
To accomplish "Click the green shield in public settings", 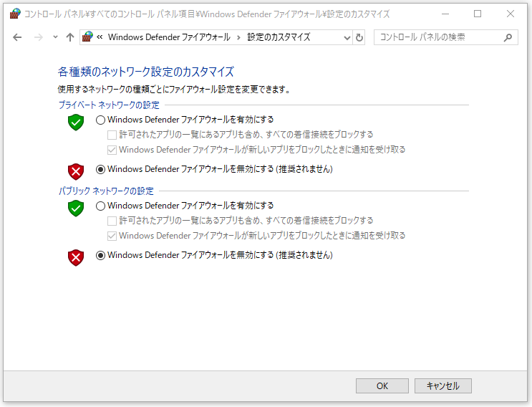I will [76, 208].
